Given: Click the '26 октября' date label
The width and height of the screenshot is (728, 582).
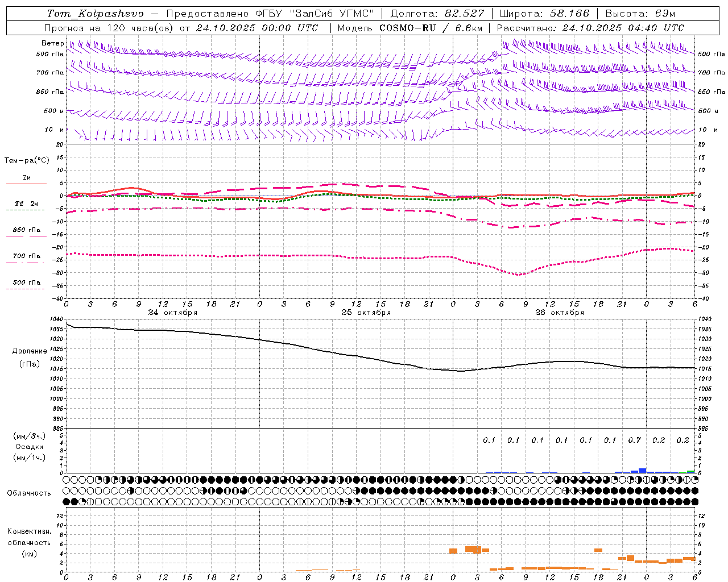Looking at the screenshot, I should pos(560,313).
